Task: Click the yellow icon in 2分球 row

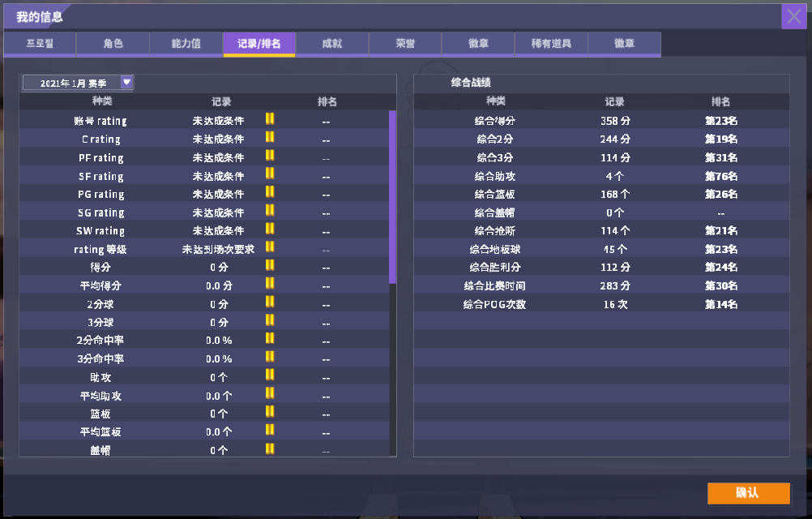Action: pyautogui.click(x=270, y=302)
